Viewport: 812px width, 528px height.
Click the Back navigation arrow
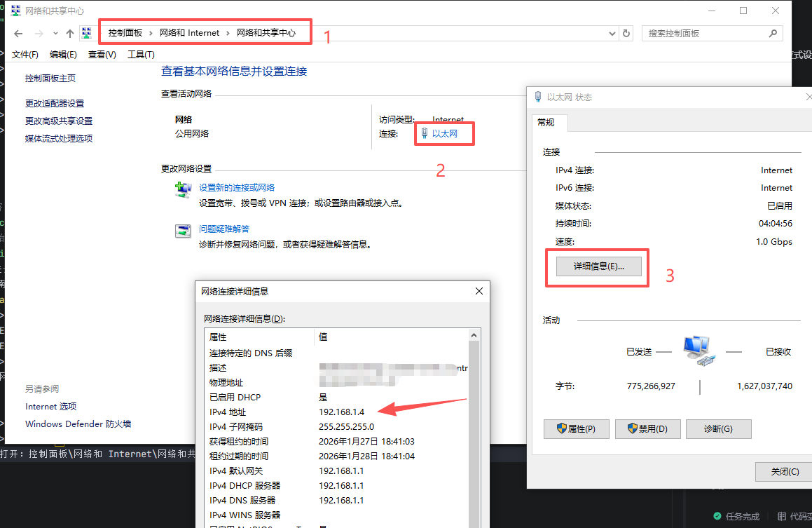tap(19, 34)
